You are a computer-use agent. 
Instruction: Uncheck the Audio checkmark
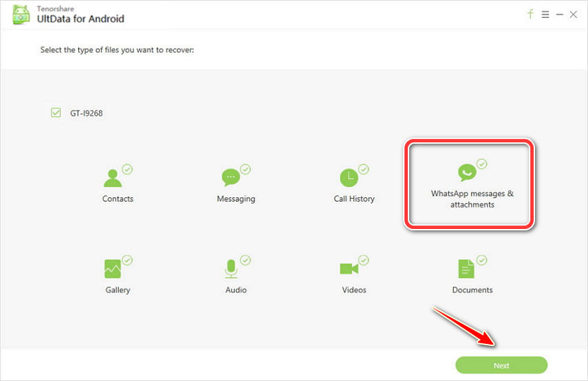(246, 260)
